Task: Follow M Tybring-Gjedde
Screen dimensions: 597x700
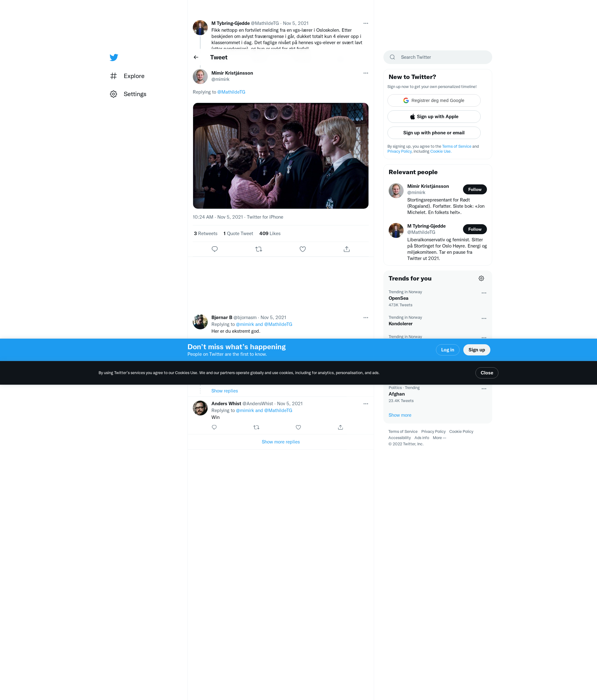Action: tap(475, 229)
